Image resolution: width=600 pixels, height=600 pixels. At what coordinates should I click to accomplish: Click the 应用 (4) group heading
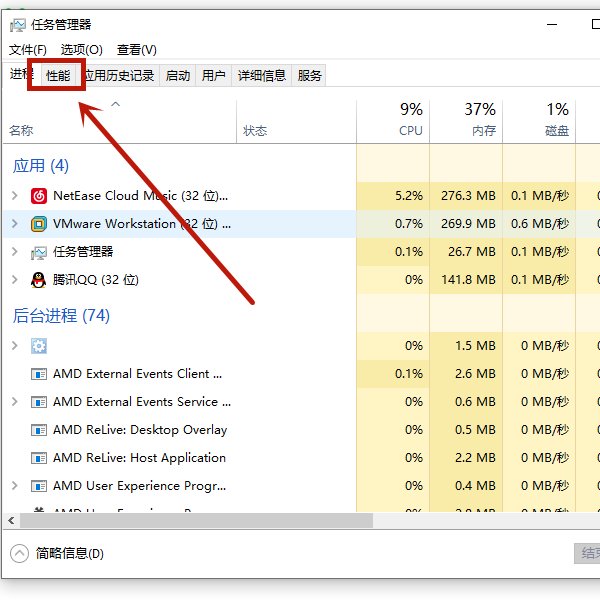point(41,166)
